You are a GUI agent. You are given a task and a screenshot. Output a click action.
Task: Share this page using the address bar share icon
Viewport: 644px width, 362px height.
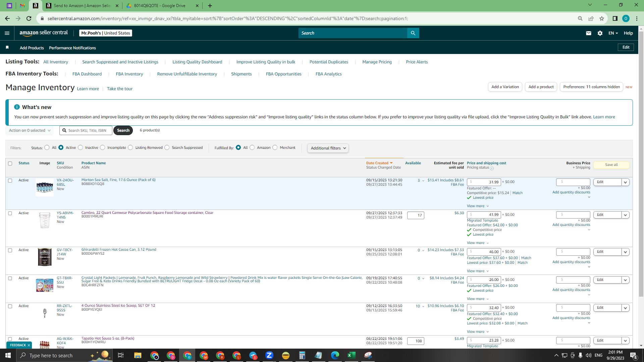point(591,18)
